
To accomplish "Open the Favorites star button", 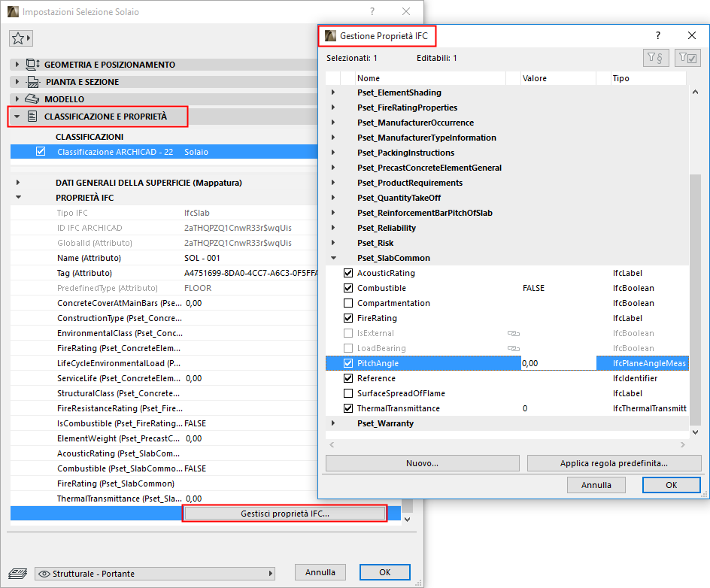I will click(21, 38).
